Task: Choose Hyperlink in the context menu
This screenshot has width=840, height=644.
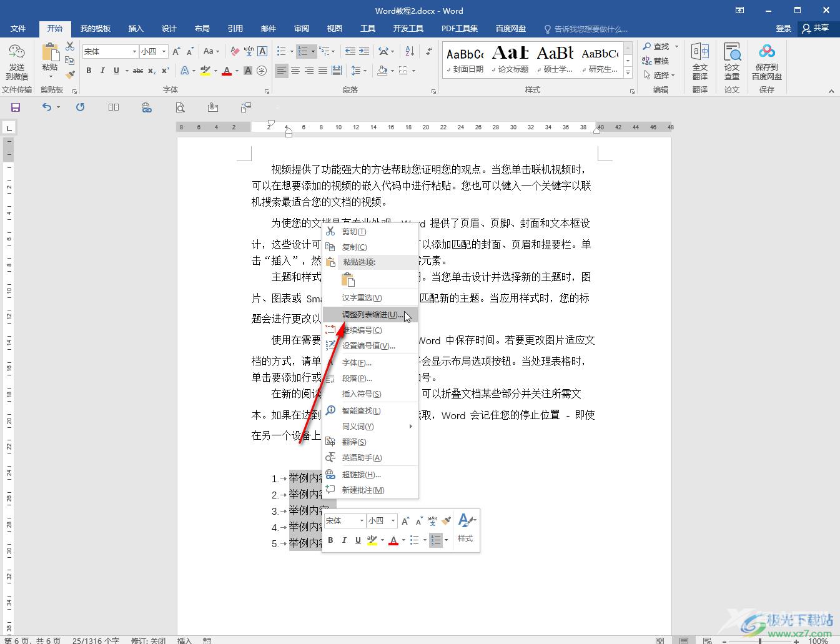Action: tap(370, 475)
